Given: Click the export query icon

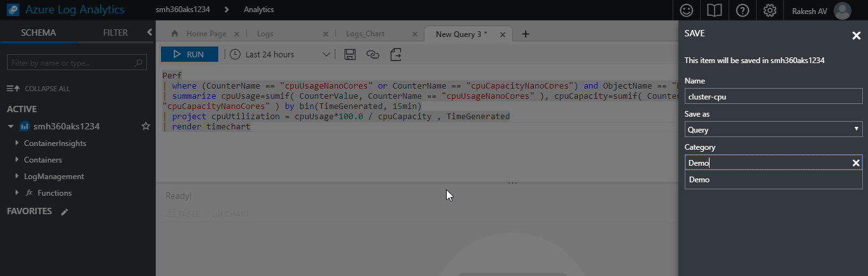Looking at the screenshot, I should [396, 54].
